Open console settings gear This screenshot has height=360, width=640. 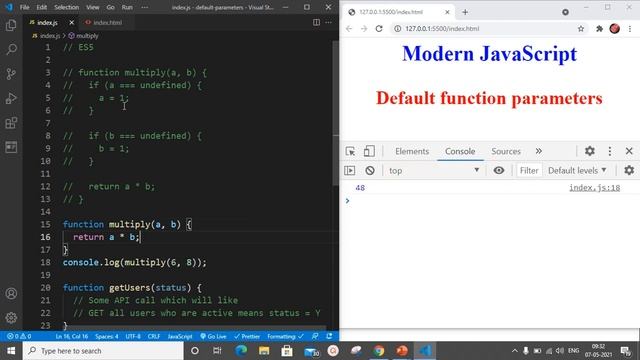pos(629,170)
